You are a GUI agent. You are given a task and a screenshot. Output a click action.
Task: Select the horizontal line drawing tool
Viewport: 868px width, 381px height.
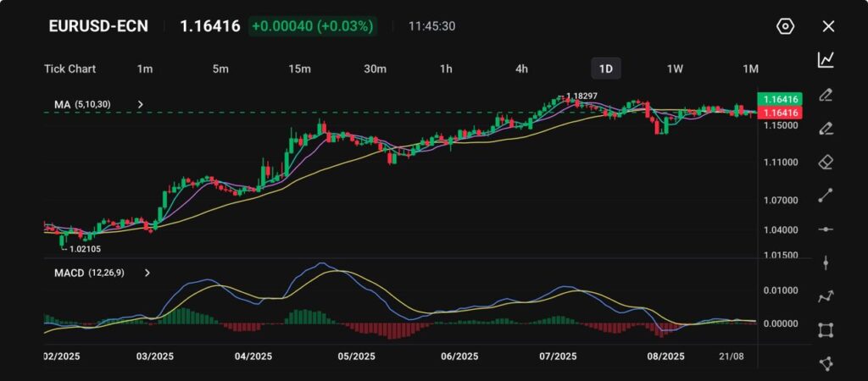click(x=826, y=229)
